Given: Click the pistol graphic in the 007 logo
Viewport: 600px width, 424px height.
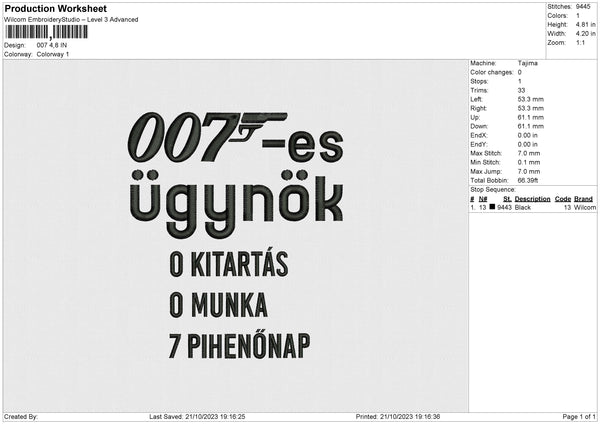Looking at the screenshot, I should pos(262,124).
